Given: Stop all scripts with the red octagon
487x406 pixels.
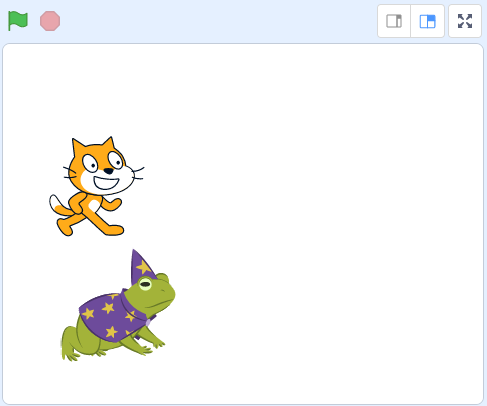Looking at the screenshot, I should pyautogui.click(x=50, y=21).
